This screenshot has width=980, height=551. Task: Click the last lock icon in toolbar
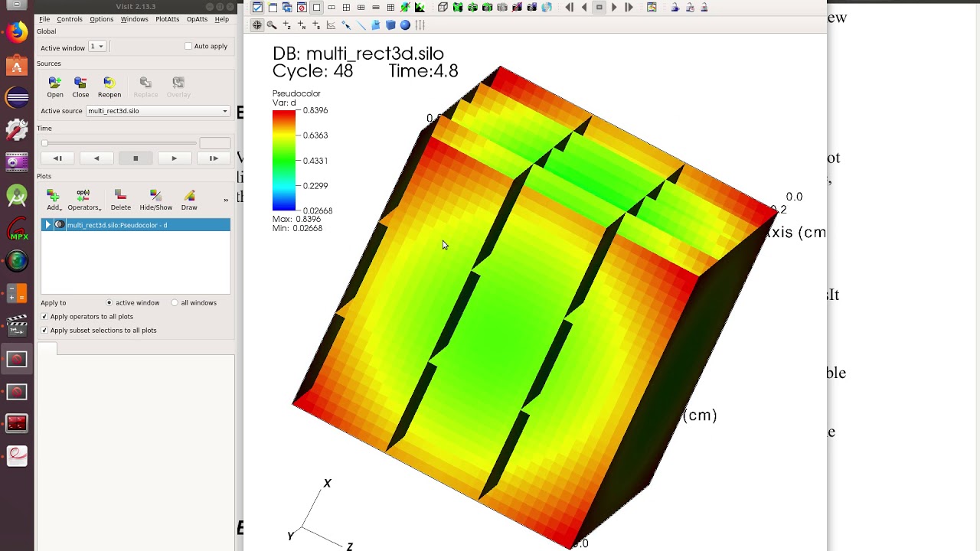point(704,8)
